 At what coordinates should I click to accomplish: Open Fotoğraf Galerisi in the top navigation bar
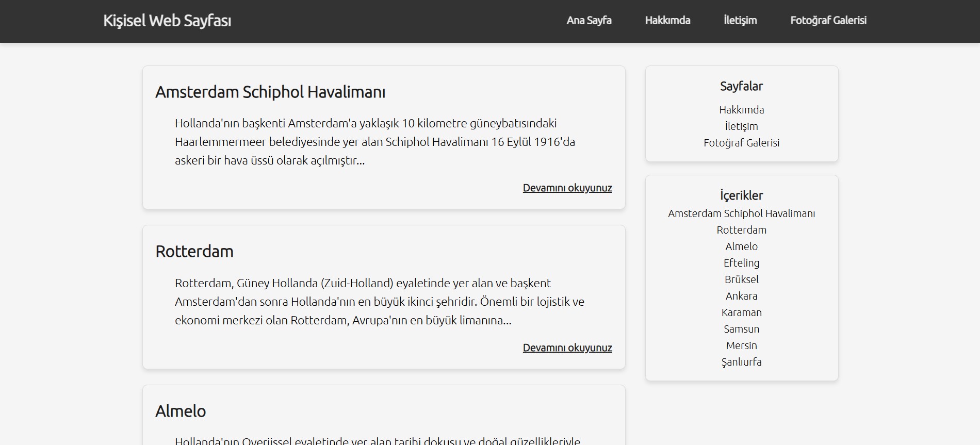[x=828, y=20]
